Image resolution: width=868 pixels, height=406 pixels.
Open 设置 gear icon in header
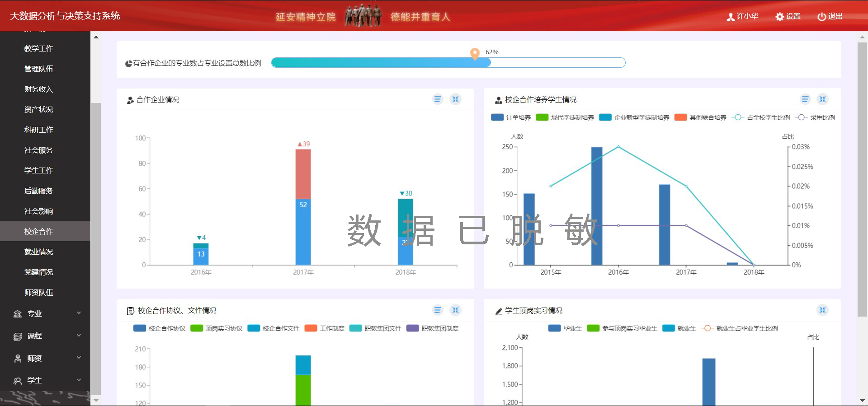tap(788, 17)
